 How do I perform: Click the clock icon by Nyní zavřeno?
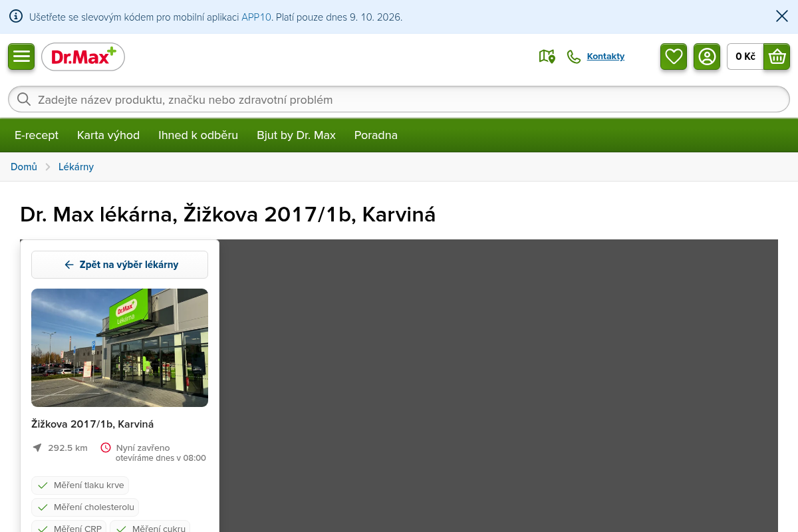(106, 448)
